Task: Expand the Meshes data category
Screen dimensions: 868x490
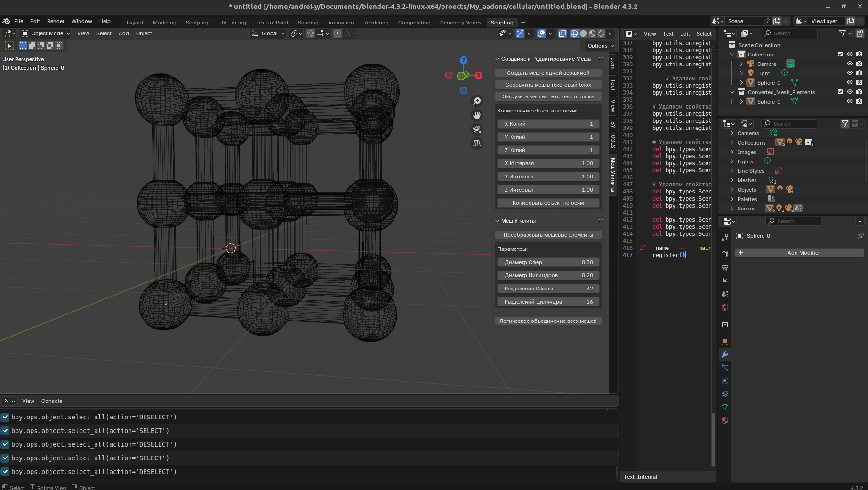Action: pyautogui.click(x=732, y=180)
